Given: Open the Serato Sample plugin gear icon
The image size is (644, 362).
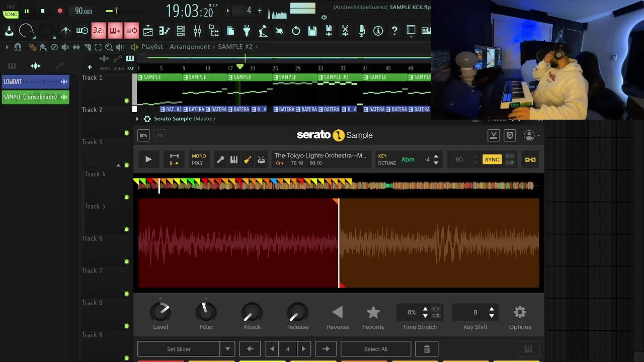Looking at the screenshot, I should click(147, 119).
